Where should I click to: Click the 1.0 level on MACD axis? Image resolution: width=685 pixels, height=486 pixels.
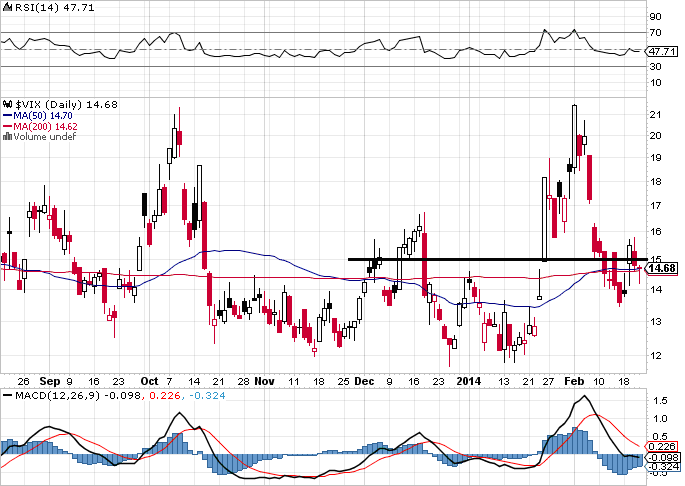pos(661,418)
